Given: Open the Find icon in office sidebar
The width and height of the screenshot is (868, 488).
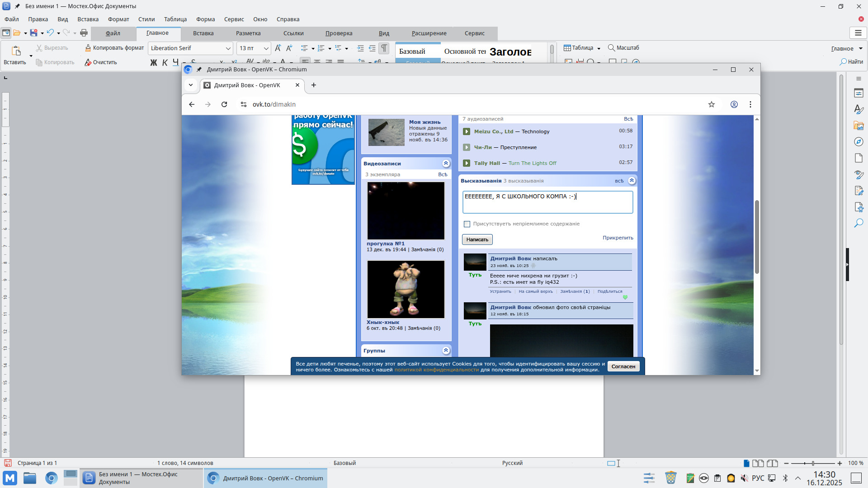Looking at the screenshot, I should point(859,223).
